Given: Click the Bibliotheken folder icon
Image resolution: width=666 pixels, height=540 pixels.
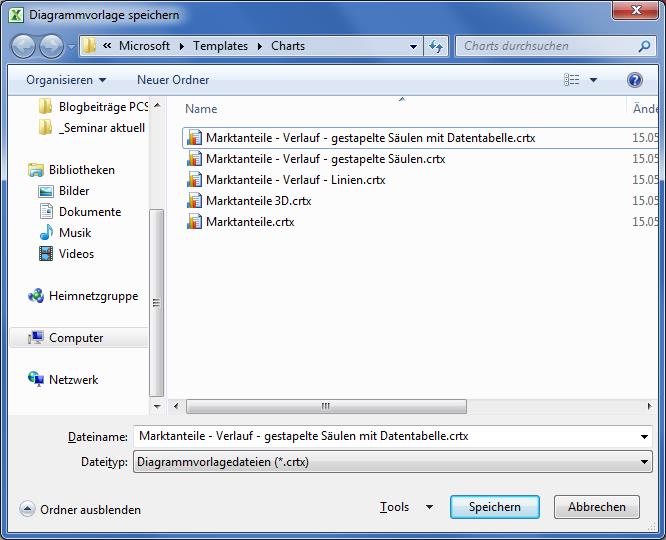Looking at the screenshot, I should tap(36, 170).
